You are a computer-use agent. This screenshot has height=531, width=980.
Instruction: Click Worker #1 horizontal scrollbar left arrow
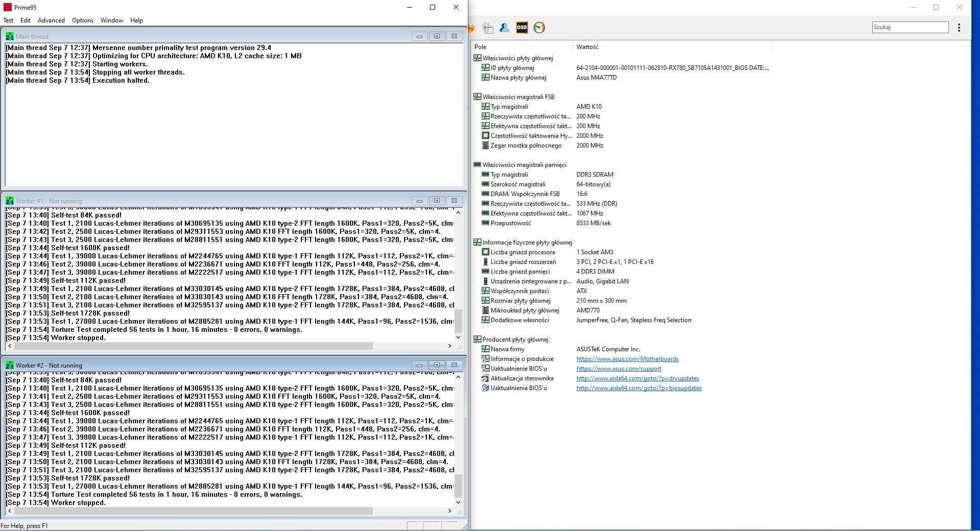[10, 346]
